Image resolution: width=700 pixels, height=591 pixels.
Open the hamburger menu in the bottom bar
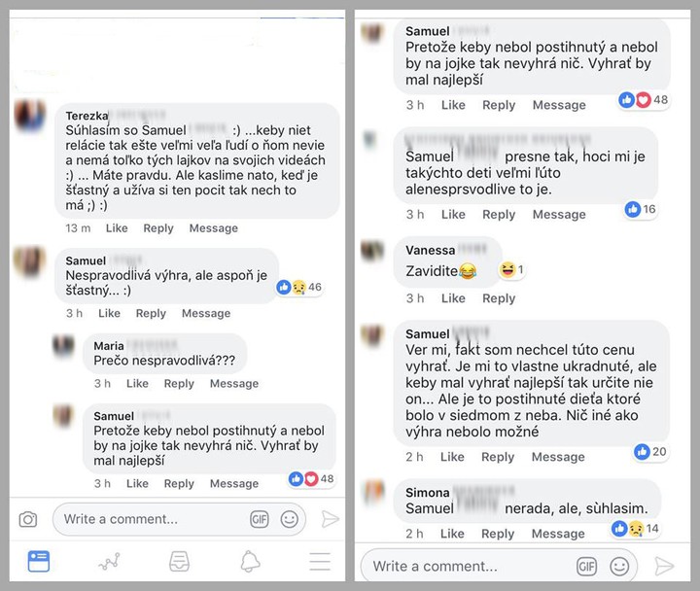tap(319, 561)
